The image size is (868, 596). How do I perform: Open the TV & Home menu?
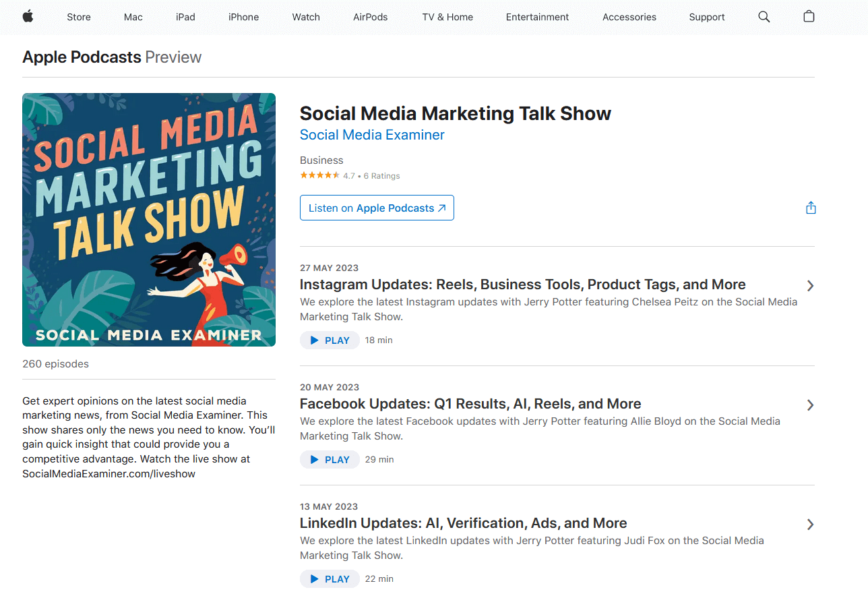coord(447,18)
